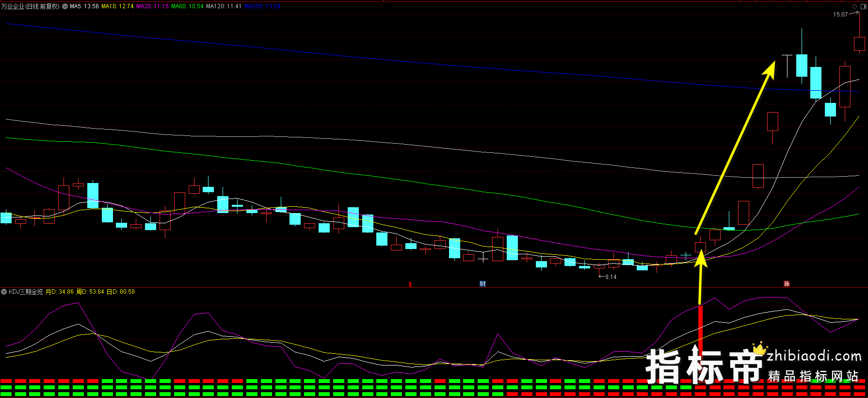Click the red dollar sign event marker
This screenshot has height=398, width=868.
(410, 284)
